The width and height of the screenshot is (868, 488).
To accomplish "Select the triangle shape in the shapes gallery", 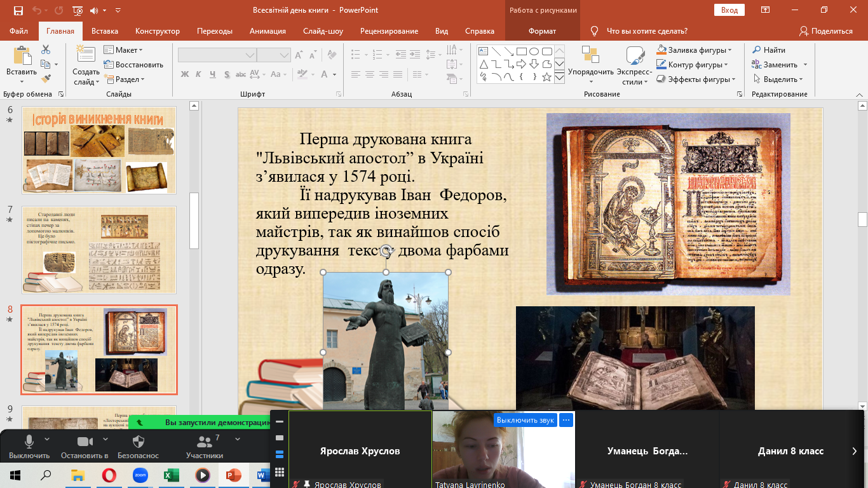I will click(483, 64).
